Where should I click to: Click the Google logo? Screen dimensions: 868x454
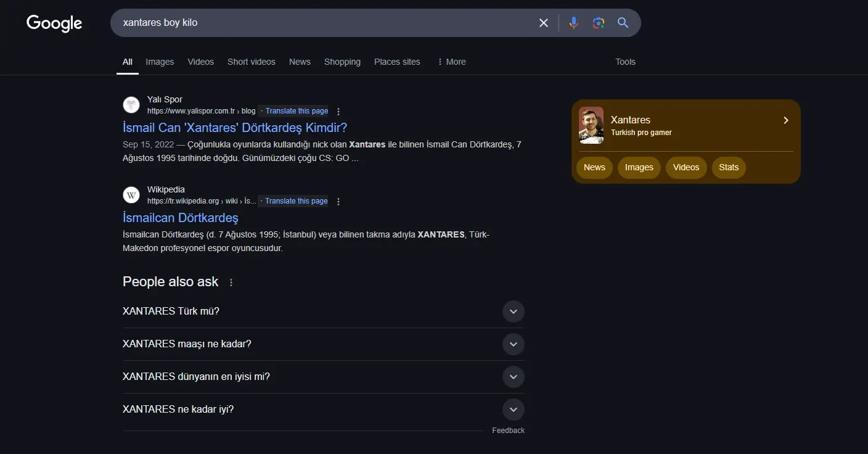pyautogui.click(x=54, y=23)
